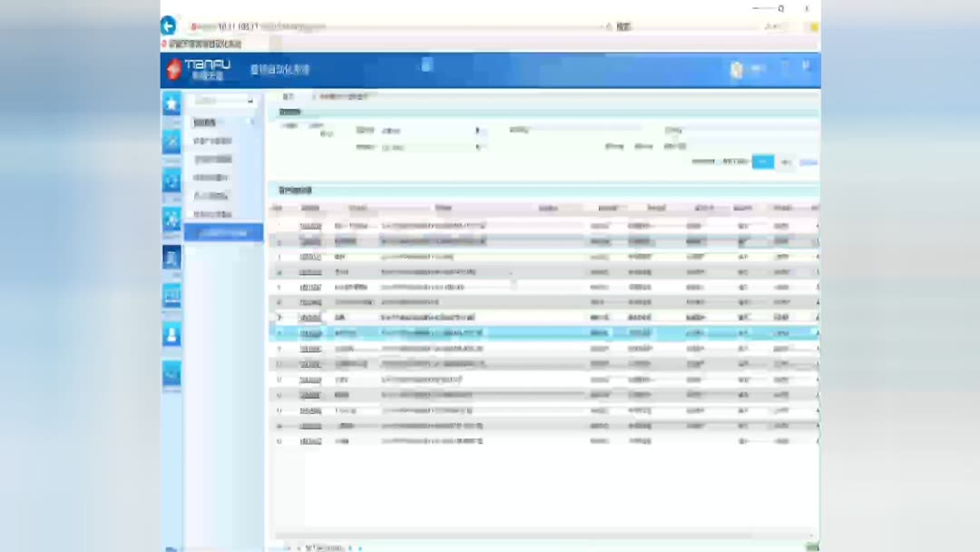
Task: Select the highlighted blue sidebar menu item
Action: point(224,232)
